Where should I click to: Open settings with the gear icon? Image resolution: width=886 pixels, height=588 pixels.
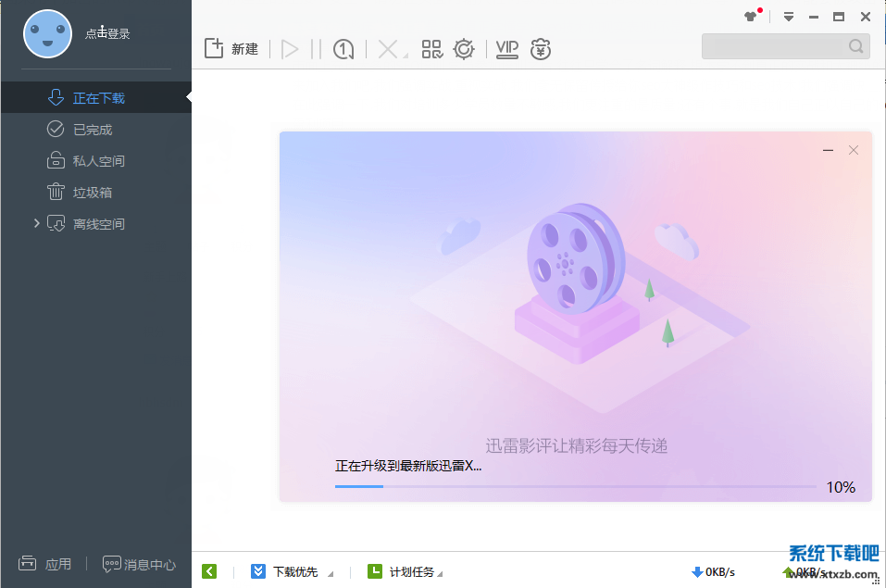click(x=464, y=49)
